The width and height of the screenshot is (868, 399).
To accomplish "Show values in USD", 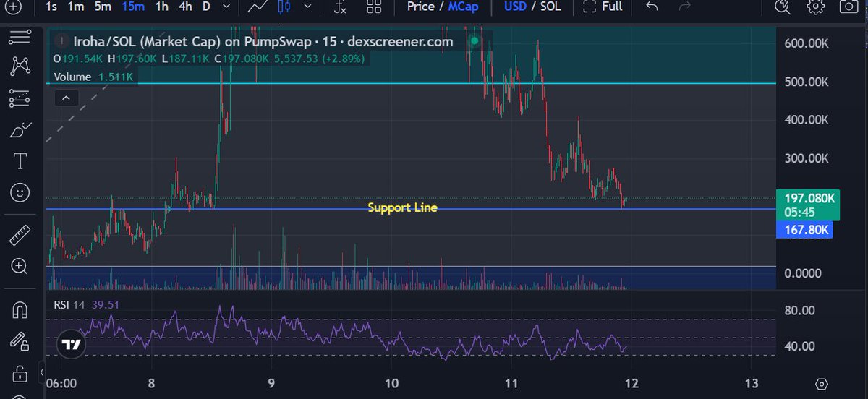I will pyautogui.click(x=516, y=7).
